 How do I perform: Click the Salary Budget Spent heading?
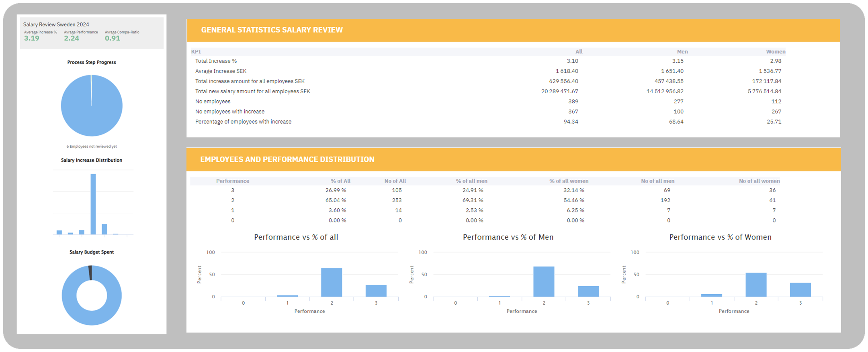[92, 252]
